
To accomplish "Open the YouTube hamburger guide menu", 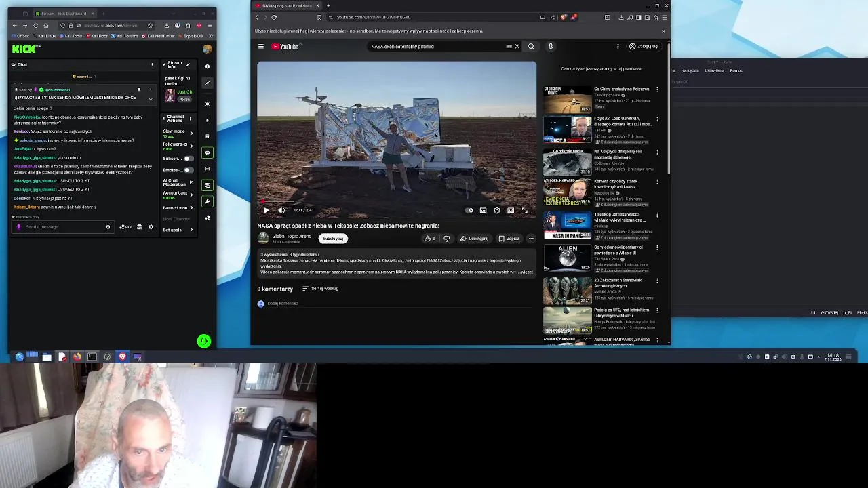I will (260, 47).
